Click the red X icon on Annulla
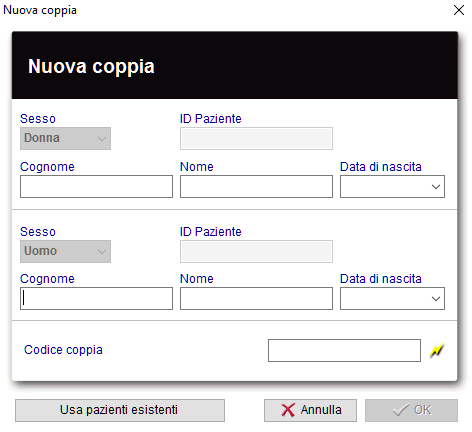Viewport: 472px width, 432px height. (x=288, y=410)
